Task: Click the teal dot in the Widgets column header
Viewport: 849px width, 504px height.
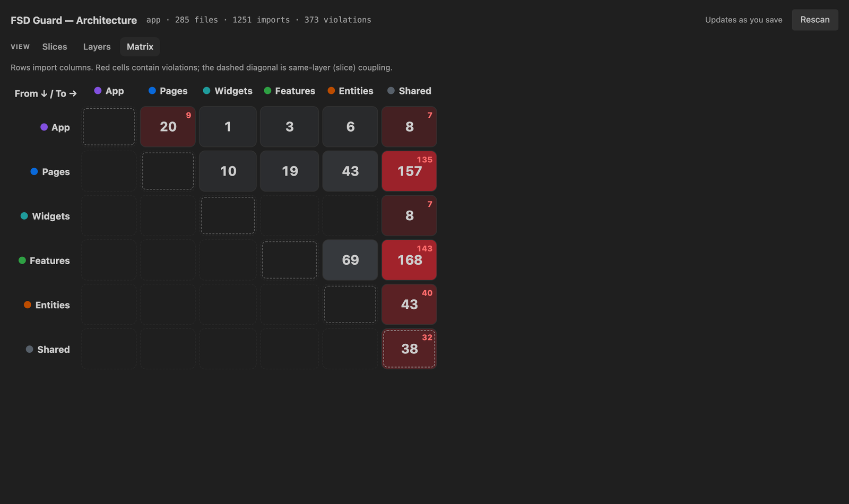Action: [x=206, y=91]
